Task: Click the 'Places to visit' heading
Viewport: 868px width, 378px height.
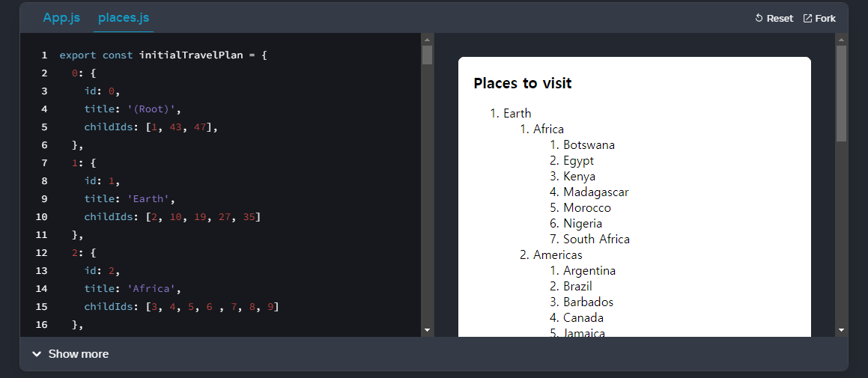Action: (x=523, y=84)
